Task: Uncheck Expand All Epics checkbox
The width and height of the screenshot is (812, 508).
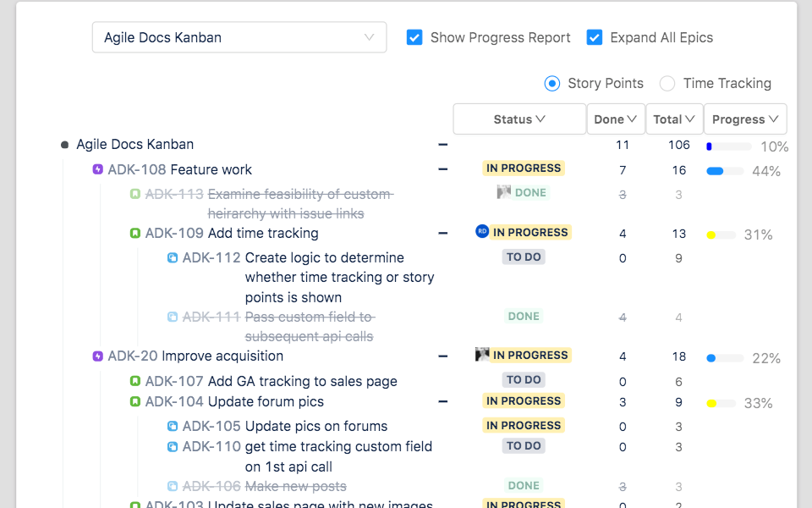Action: [x=594, y=37]
